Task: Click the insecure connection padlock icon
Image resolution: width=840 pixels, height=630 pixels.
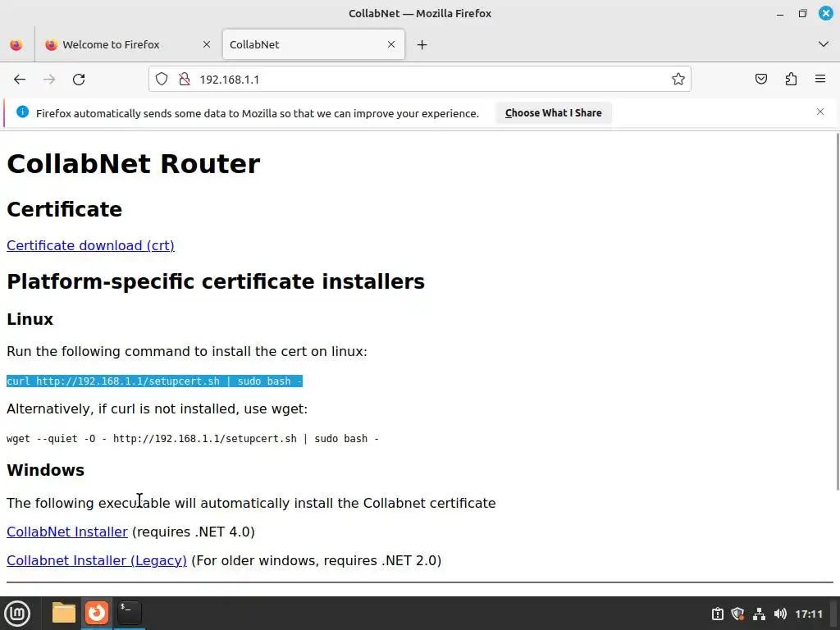Action: pyautogui.click(x=185, y=80)
